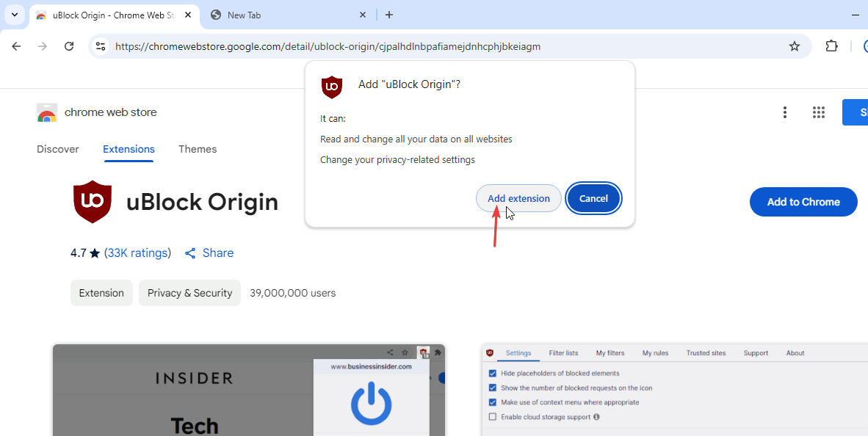This screenshot has height=436, width=868.
Task: Go to the Discover tab
Action: click(57, 149)
